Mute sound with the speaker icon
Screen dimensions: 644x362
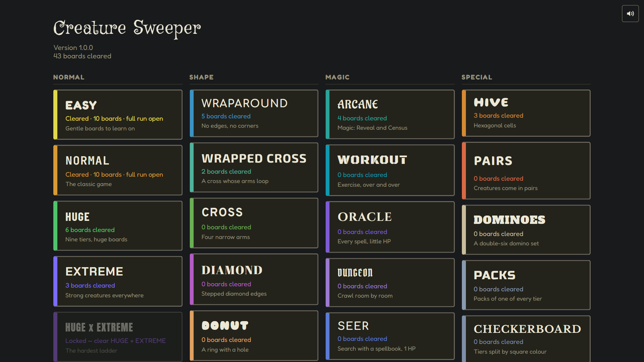[630, 14]
